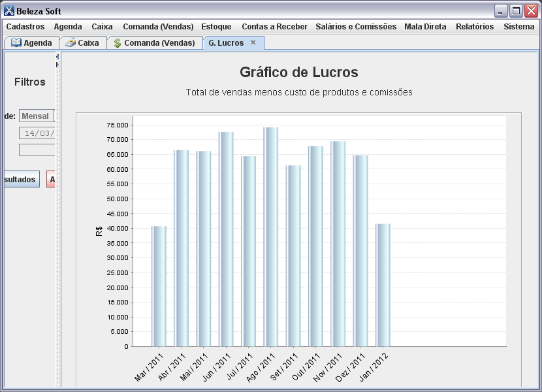Click the Gráfico de Lucros title

(299, 73)
